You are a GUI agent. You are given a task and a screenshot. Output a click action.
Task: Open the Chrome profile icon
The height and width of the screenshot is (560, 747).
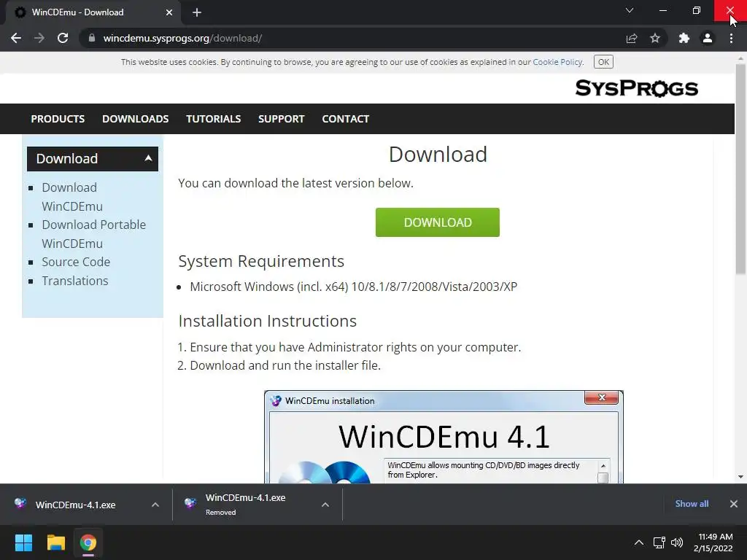click(x=708, y=38)
